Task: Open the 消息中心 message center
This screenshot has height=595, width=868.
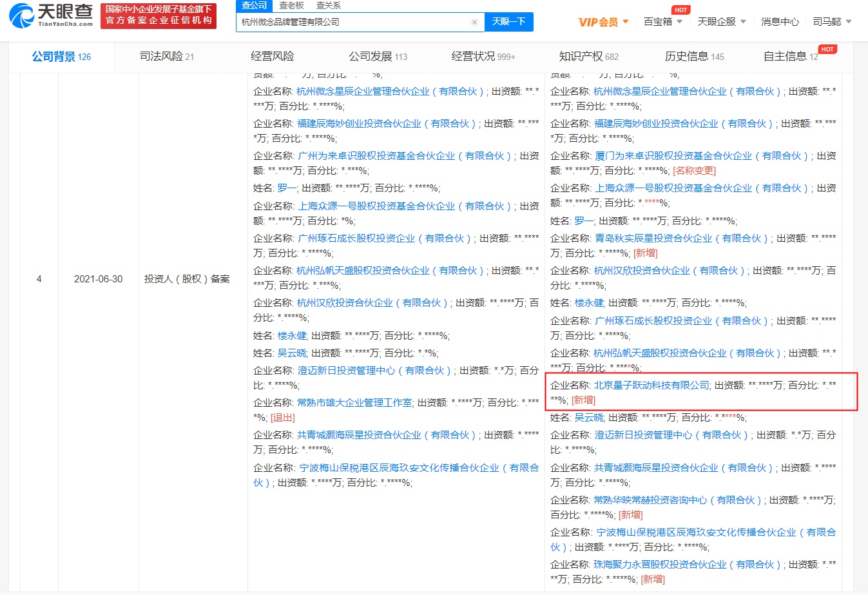Action: (x=780, y=22)
